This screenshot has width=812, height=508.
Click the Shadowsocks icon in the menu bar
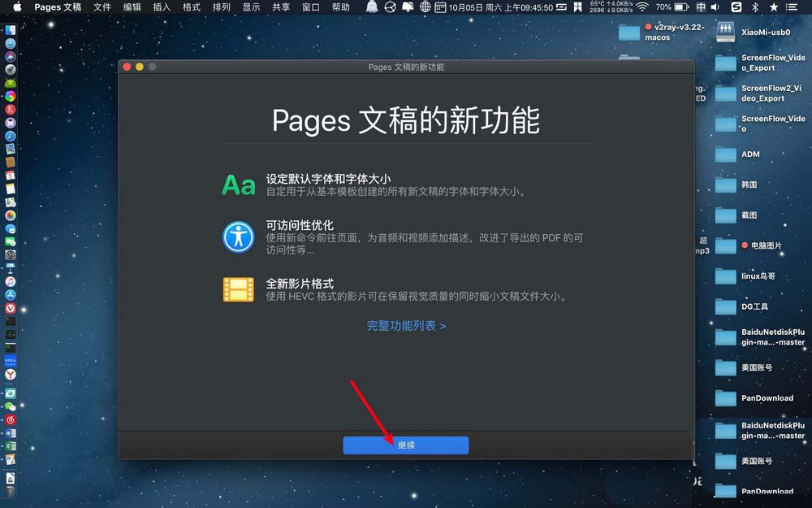click(736, 7)
